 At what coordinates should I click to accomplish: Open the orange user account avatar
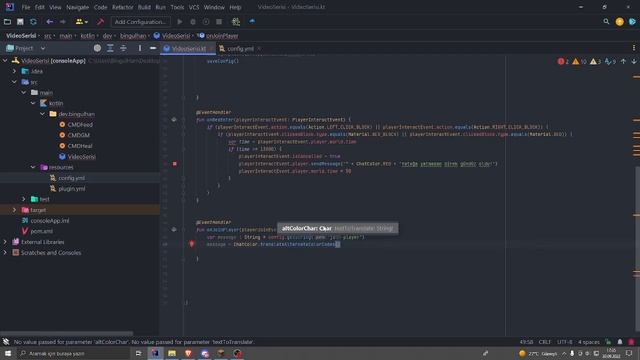pos(620,22)
